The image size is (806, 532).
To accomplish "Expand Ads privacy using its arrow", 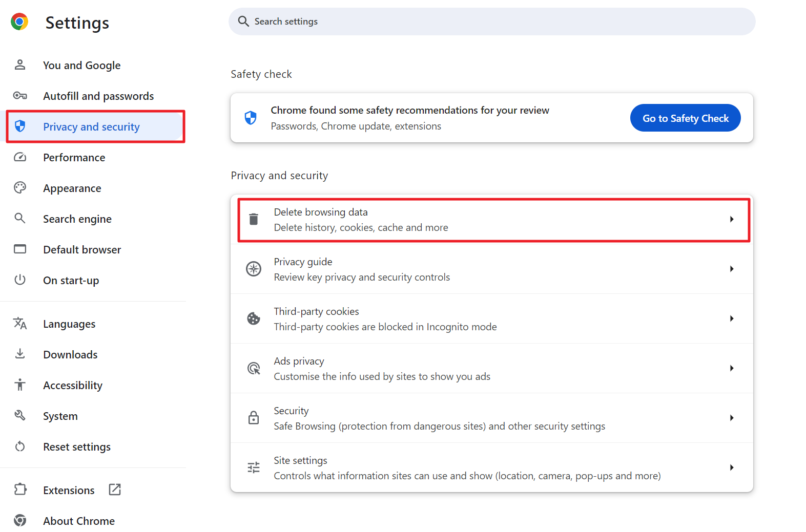I will pyautogui.click(x=732, y=368).
